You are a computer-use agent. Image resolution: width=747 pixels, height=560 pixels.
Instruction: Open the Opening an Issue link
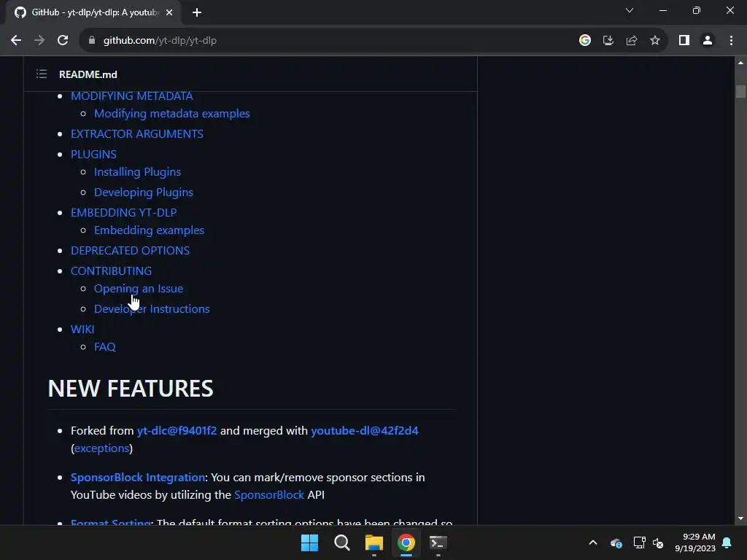(138, 289)
